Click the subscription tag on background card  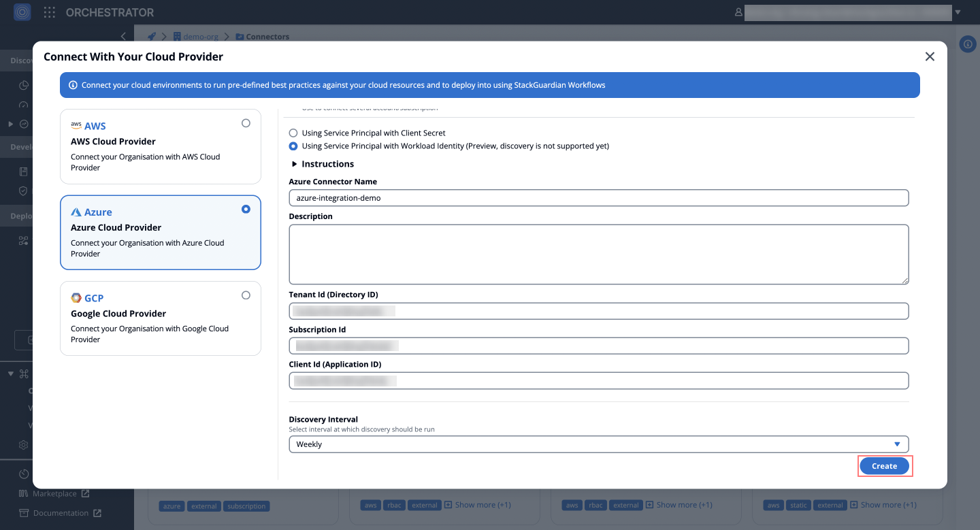click(x=246, y=506)
